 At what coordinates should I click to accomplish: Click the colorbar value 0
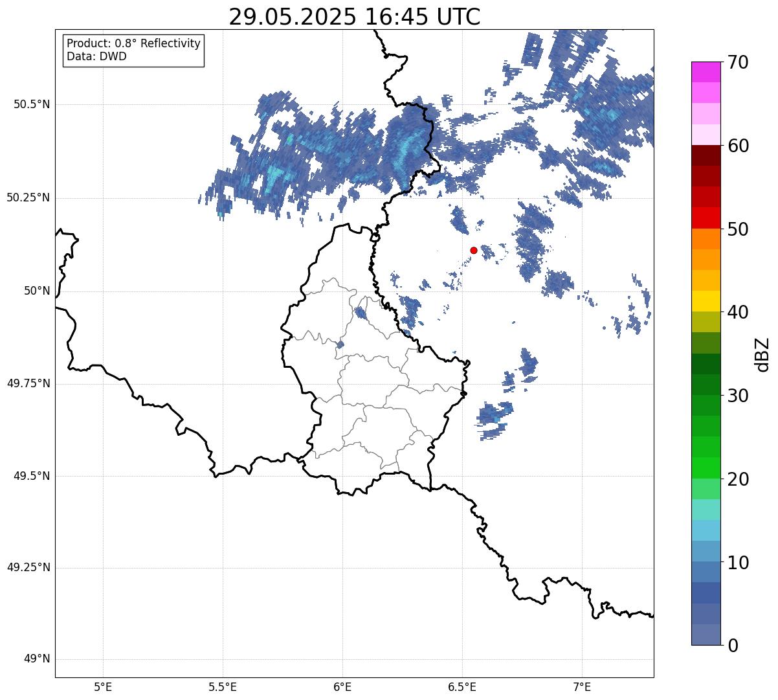click(732, 646)
